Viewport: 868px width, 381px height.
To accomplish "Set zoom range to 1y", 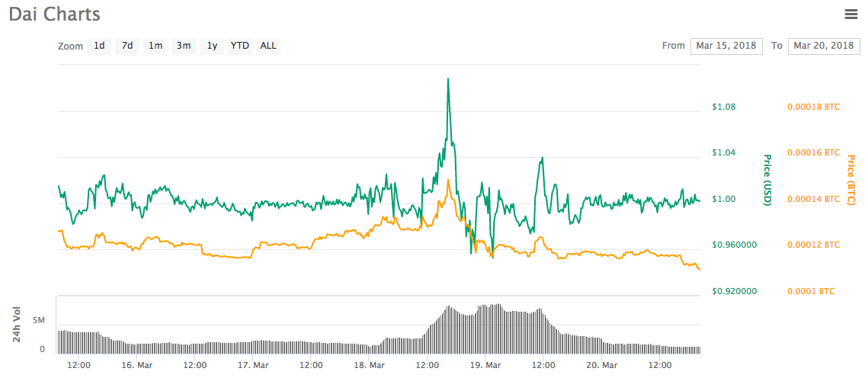I will (x=212, y=46).
